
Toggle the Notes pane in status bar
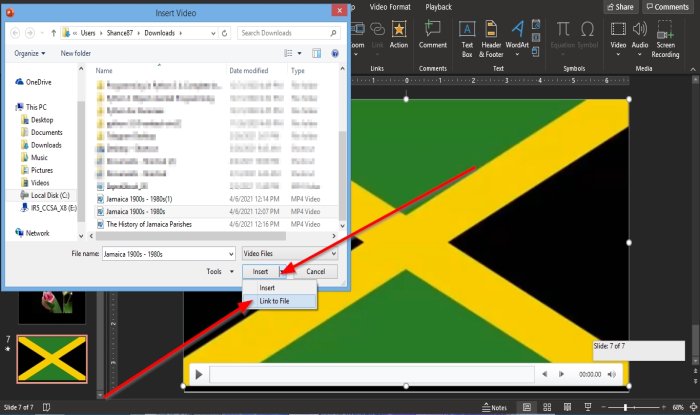(x=494, y=408)
